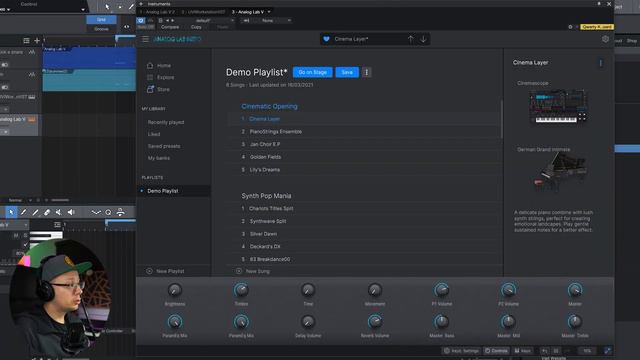Add a track with the plus icon
Image resolution: width=640 pixels, height=360 pixels.
coord(37,40)
